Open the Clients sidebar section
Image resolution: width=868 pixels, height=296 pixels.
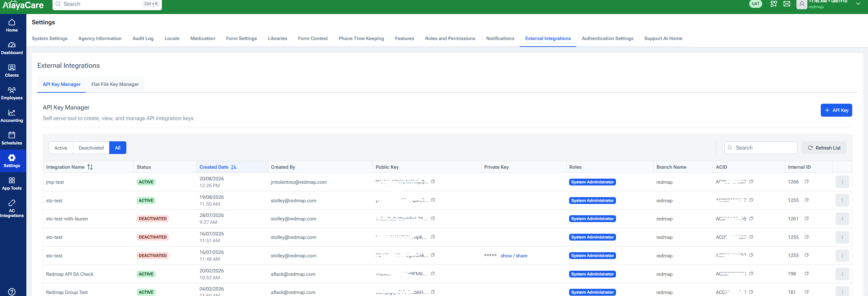12,71
